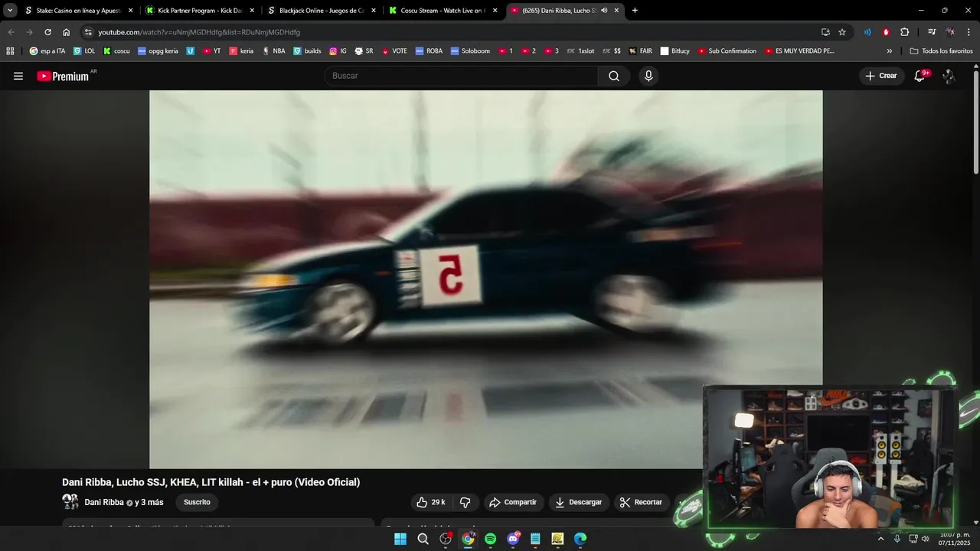This screenshot has width=980, height=551.
Task: Open Dani Ribba channel avatar
Action: (x=70, y=502)
